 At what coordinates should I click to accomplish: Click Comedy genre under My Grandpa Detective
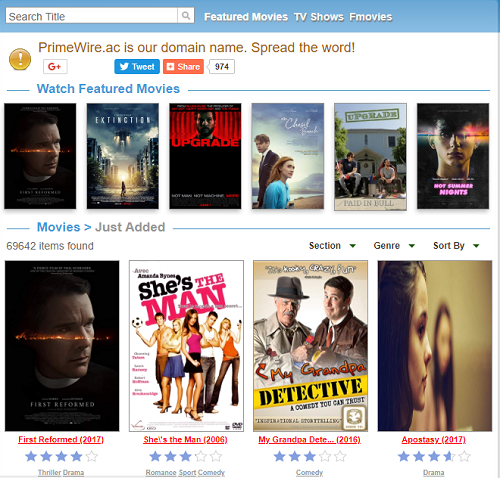(310, 473)
